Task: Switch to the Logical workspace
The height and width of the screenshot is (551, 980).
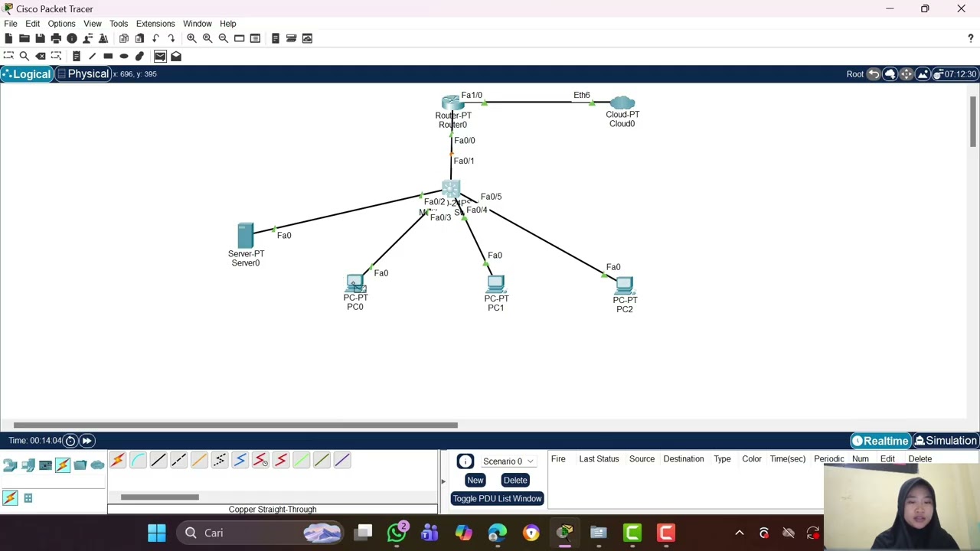Action: pyautogui.click(x=27, y=74)
